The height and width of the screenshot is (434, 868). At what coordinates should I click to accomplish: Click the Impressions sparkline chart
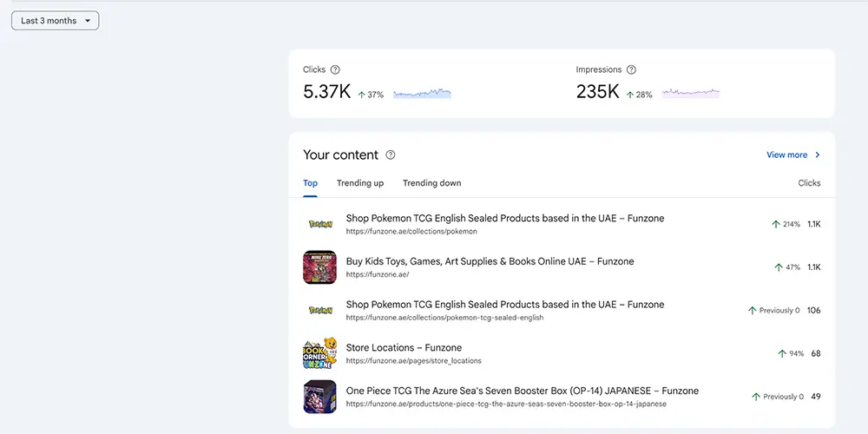[x=691, y=93]
